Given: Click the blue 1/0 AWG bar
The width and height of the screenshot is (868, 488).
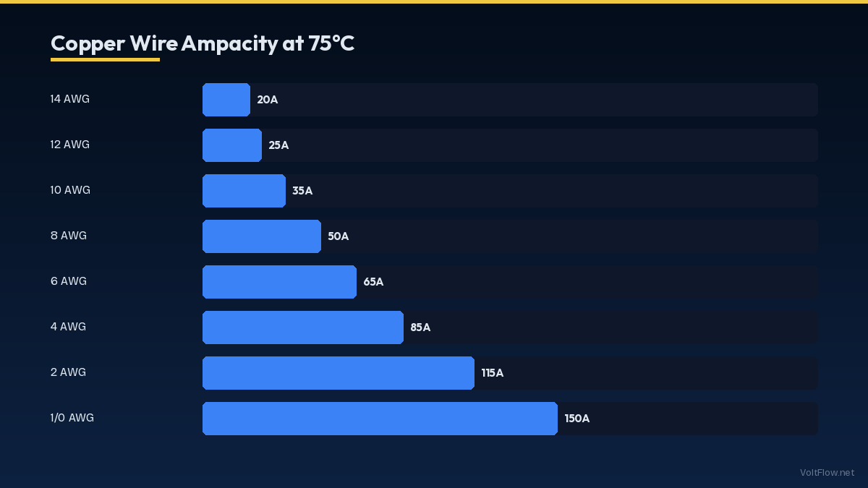Looking at the screenshot, I should (380, 419).
